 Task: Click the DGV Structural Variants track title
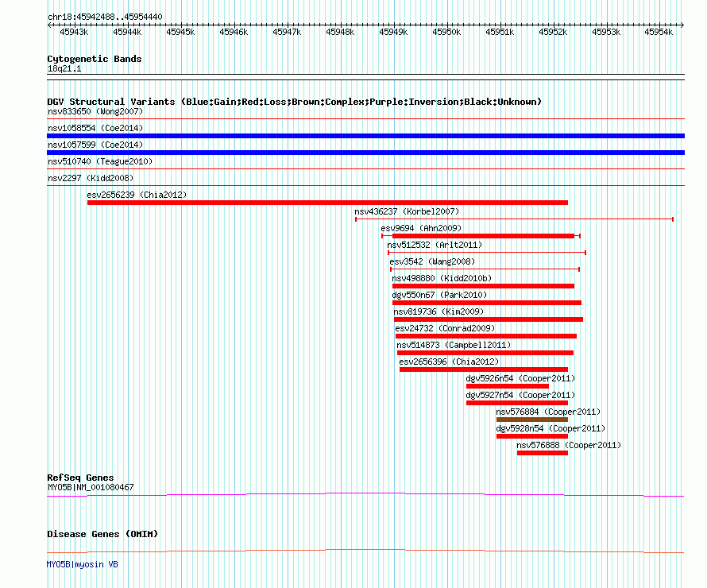[295, 102]
